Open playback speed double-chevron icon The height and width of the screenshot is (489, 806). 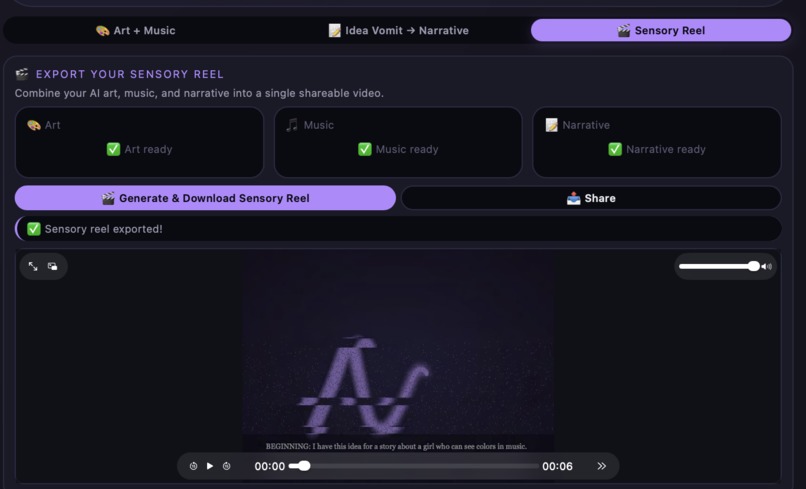click(x=601, y=466)
